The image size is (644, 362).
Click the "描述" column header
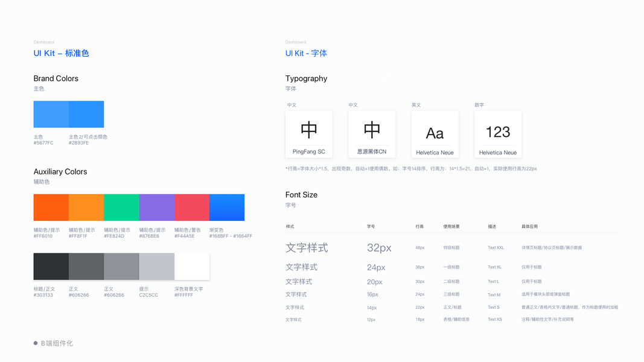click(x=492, y=227)
